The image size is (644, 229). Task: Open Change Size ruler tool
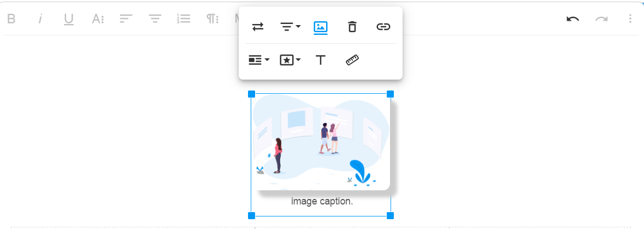(x=352, y=60)
